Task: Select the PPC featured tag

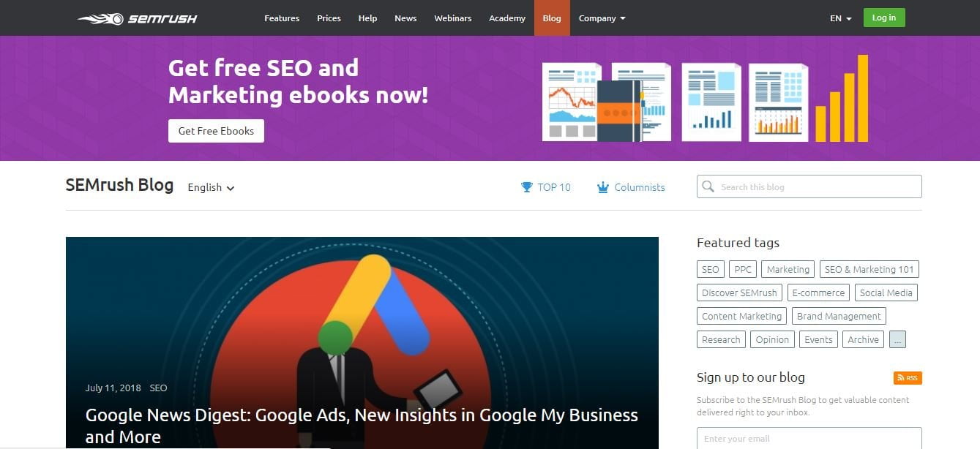Action: [743, 269]
